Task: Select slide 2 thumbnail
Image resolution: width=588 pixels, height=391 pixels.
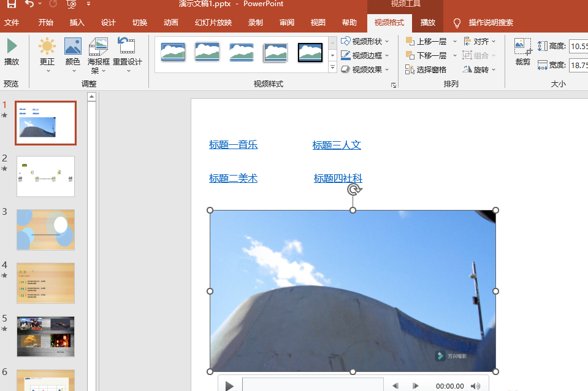Action: tap(46, 176)
